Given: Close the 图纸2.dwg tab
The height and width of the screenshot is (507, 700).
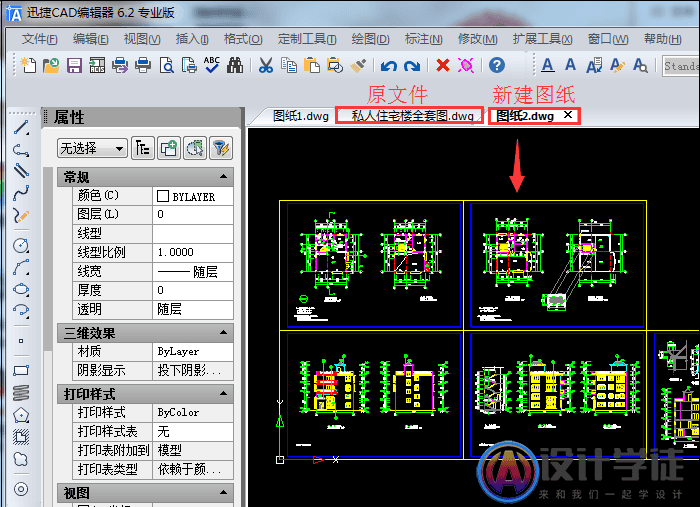Looking at the screenshot, I should (x=567, y=115).
